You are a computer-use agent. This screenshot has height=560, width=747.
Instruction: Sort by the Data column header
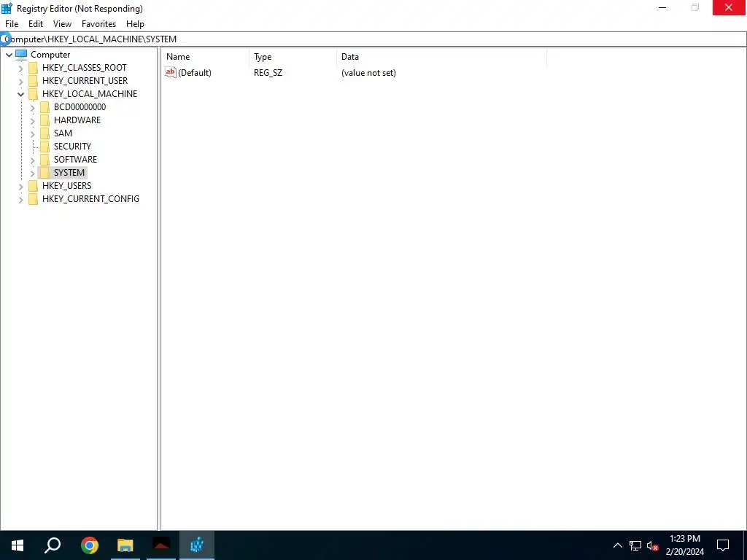coord(441,57)
